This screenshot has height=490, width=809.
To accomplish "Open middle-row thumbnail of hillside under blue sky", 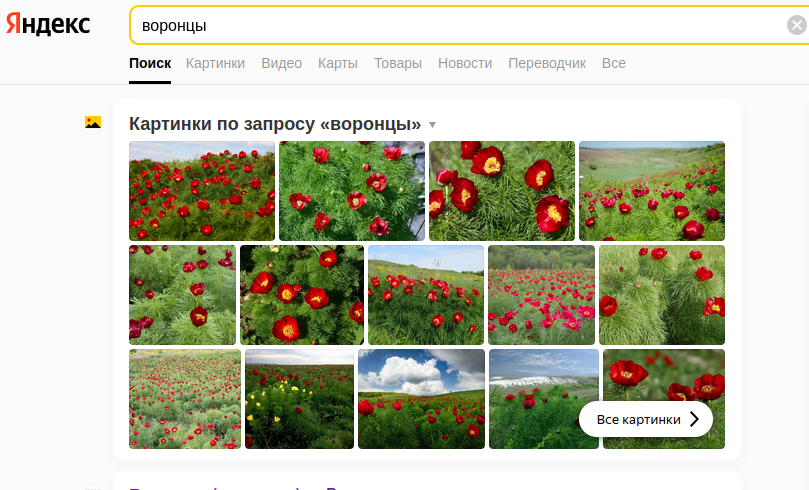I will [426, 295].
